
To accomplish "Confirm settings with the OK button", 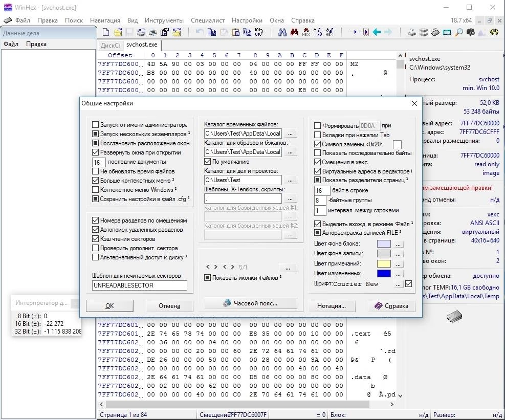I will point(109,305).
